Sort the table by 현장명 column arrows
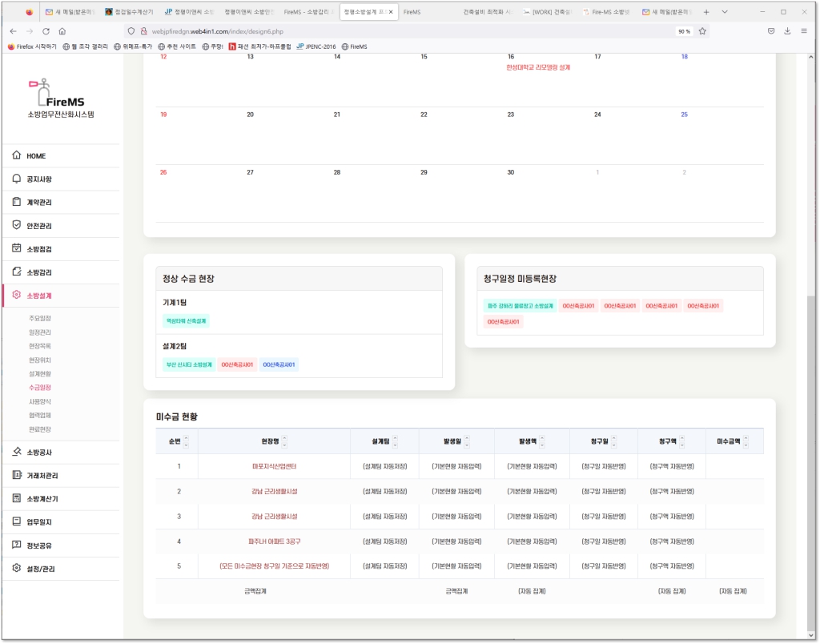Image resolution: width=820 pixels, height=644 pixels. click(x=284, y=441)
